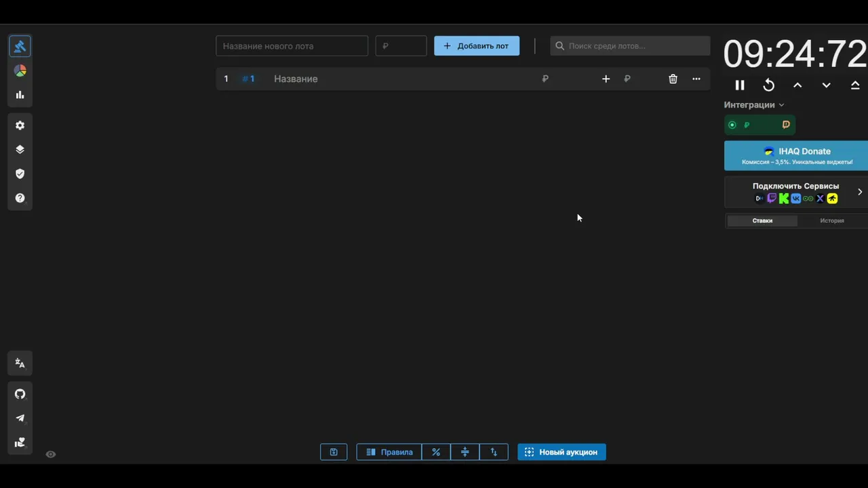Viewport: 868px width, 488px height.
Task: Click the plus icon to add to lot 1
Action: [606, 79]
